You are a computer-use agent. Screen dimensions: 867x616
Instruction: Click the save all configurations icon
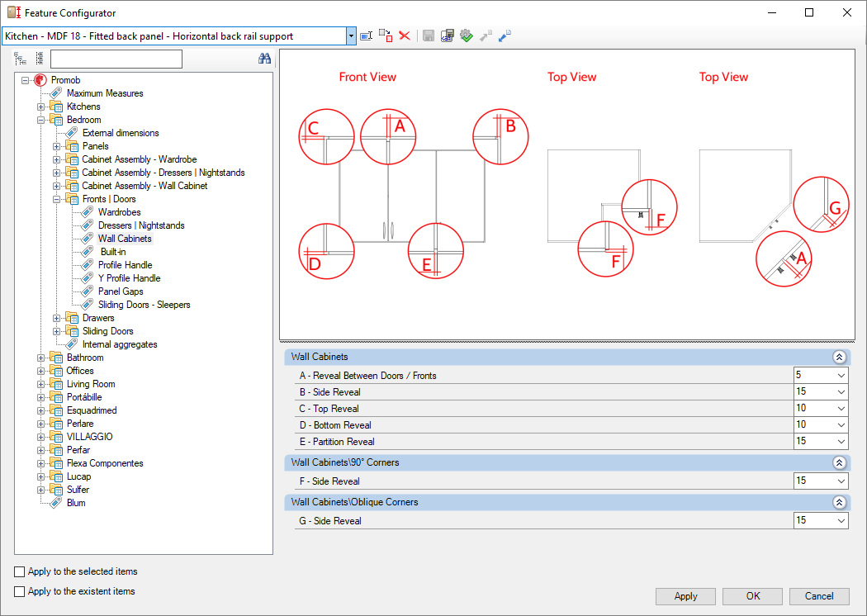click(448, 36)
